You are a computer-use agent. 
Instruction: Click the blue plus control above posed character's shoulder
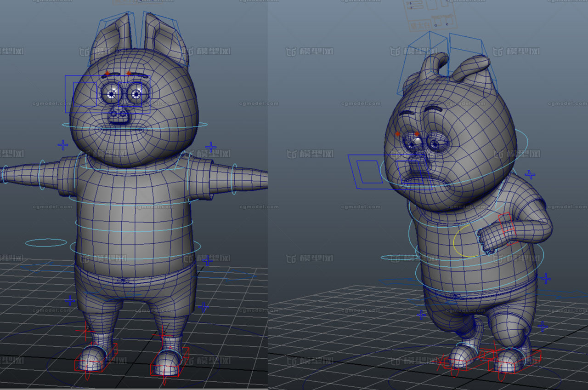click(x=530, y=174)
